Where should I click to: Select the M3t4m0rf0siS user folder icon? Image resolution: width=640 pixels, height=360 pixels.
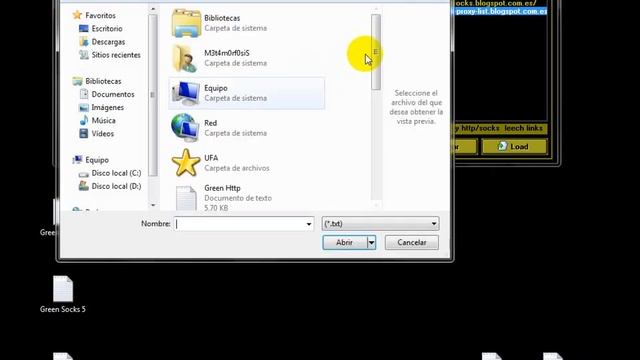tap(184, 58)
